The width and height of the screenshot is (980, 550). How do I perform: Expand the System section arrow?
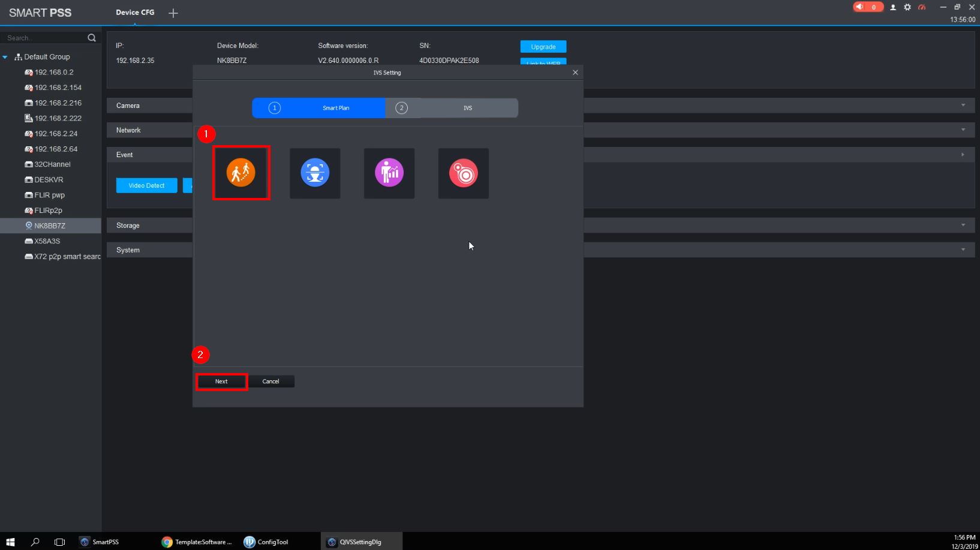point(963,250)
